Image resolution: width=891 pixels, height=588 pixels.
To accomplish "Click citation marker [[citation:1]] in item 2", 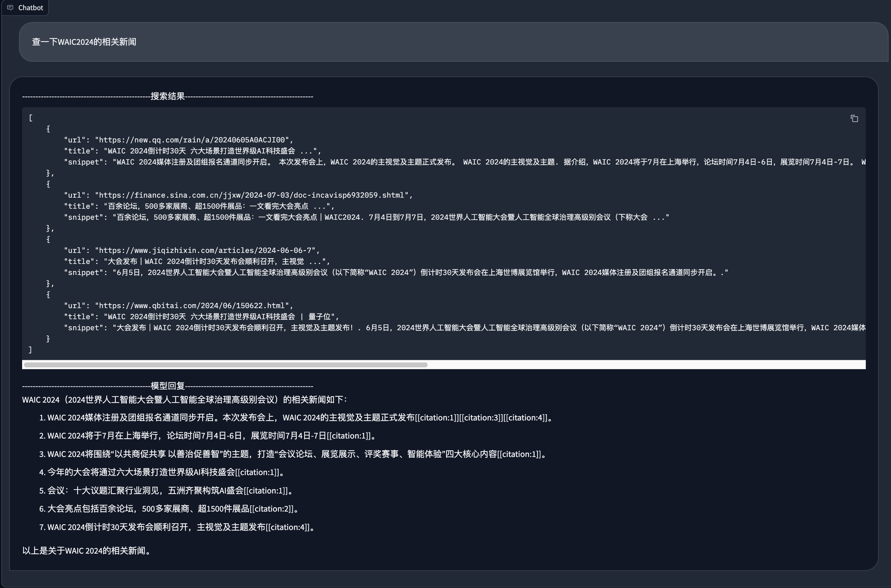I will click(x=349, y=435).
